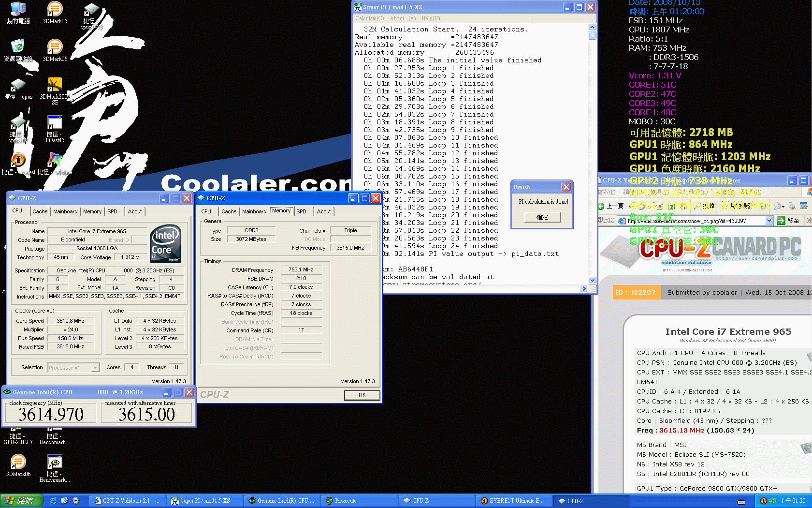This screenshot has width=812, height=508.
Task: Click the Multiplier x 24.0 value
Action: click(71, 329)
